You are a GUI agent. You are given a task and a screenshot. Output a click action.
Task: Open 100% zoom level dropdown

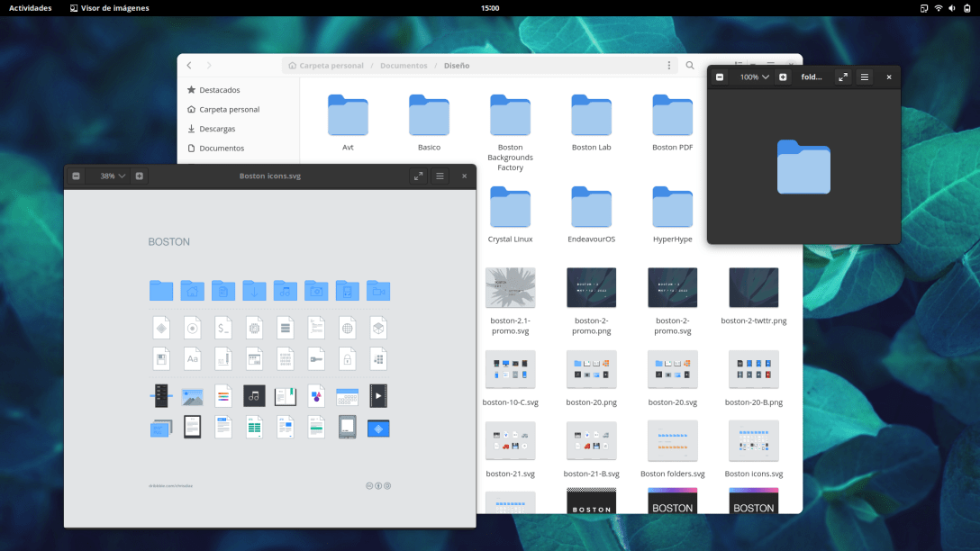pos(755,77)
